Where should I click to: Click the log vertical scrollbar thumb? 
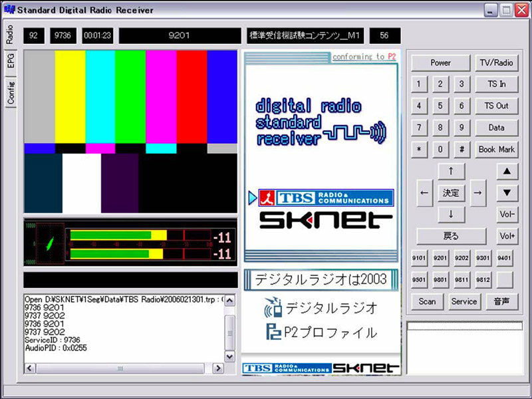click(229, 333)
